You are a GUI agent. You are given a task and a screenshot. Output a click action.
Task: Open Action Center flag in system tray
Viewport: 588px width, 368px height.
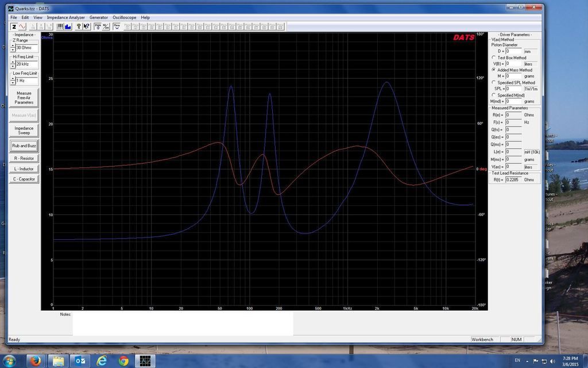pyautogui.click(x=536, y=361)
